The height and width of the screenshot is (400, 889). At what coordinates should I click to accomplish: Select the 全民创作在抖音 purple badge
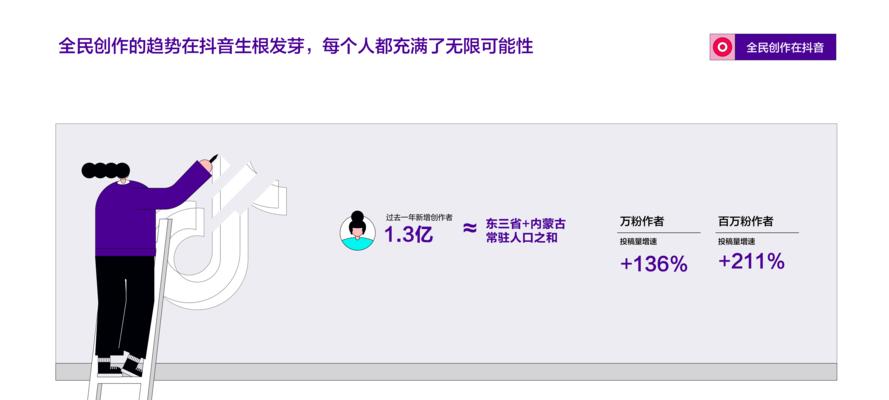tap(773, 47)
